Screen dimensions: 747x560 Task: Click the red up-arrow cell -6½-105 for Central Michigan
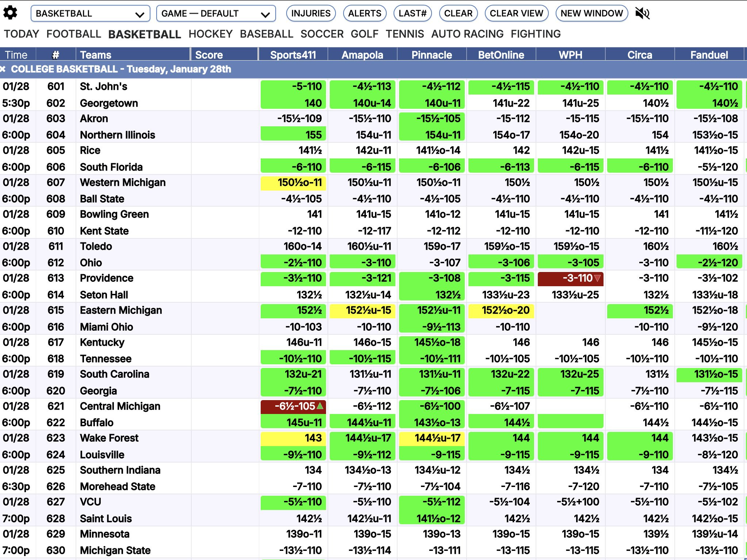click(293, 406)
